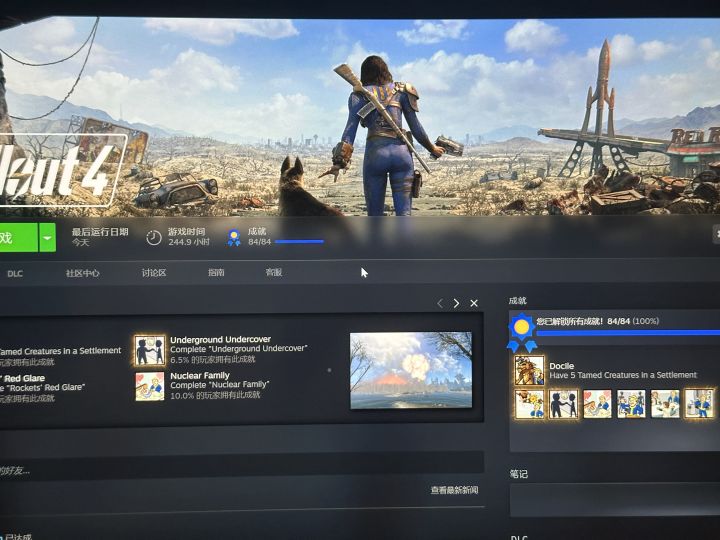This screenshot has width=720, height=540.
Task: Expand the green play button dropdown arrow
Action: tap(47, 237)
